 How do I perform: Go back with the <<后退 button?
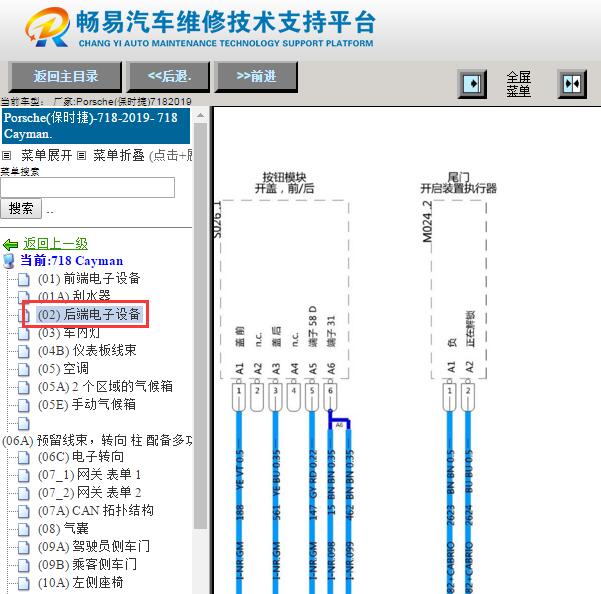169,77
